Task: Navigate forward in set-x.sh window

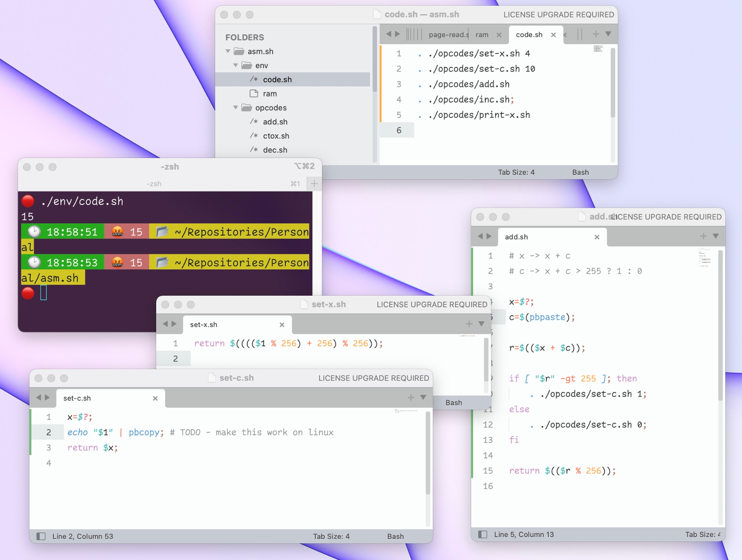Action: (x=174, y=324)
